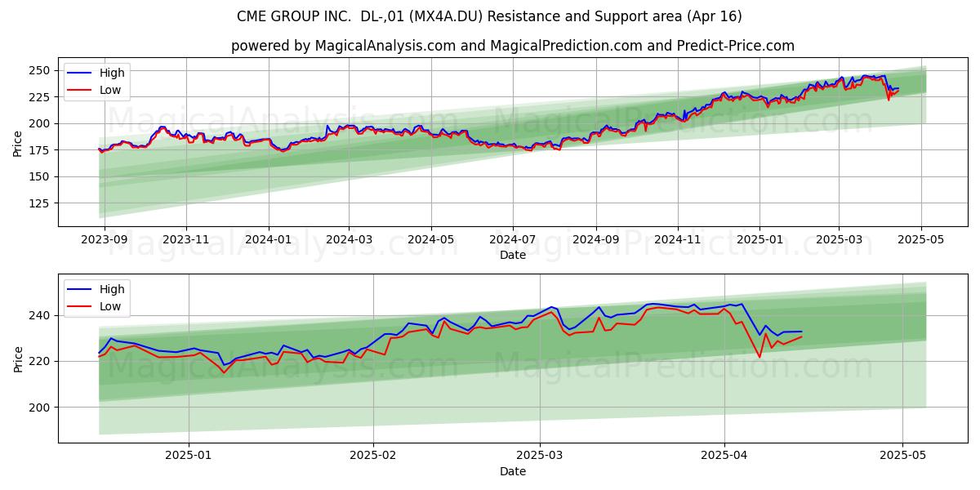
Task: Click the top chart x-axis label '2023-09'
Action: (x=104, y=240)
